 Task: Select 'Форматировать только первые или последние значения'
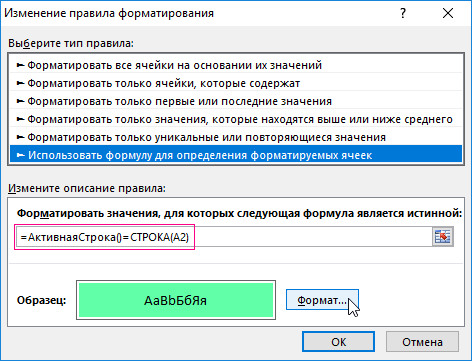point(236,101)
